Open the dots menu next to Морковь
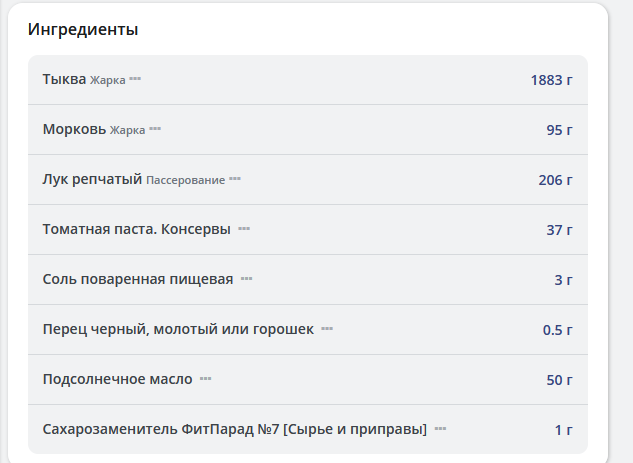The height and width of the screenshot is (463, 633). [155, 130]
